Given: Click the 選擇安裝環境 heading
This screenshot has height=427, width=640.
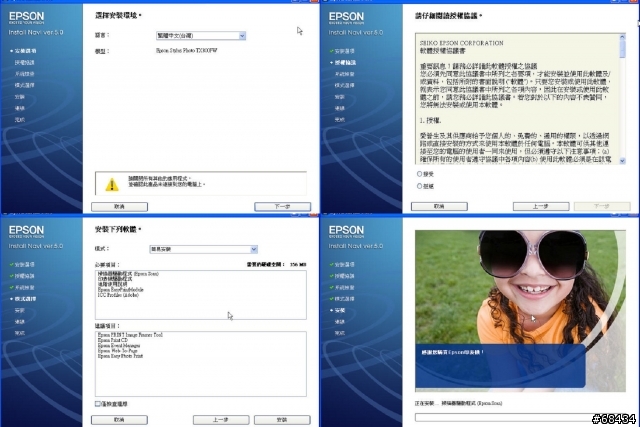Looking at the screenshot, I should point(118,16).
